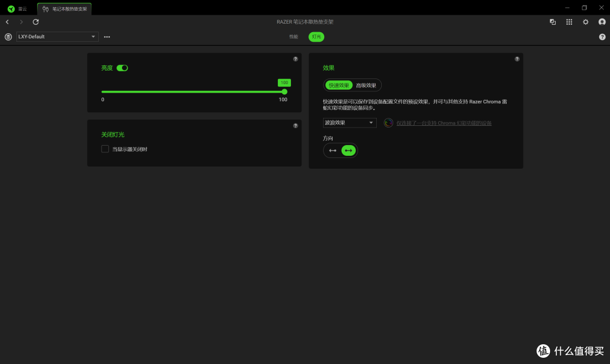This screenshot has height=364, width=610.
Task: Open the profile more options ellipsis
Action: [107, 37]
